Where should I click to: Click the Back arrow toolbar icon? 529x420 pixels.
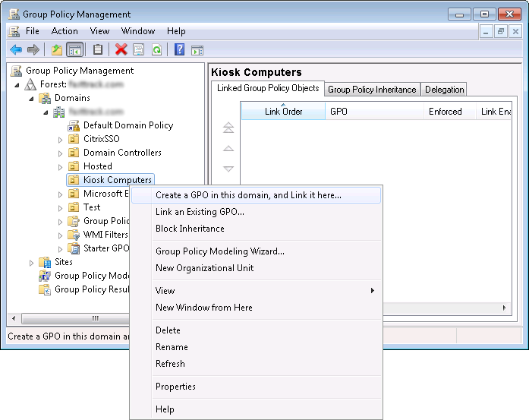(x=16, y=50)
